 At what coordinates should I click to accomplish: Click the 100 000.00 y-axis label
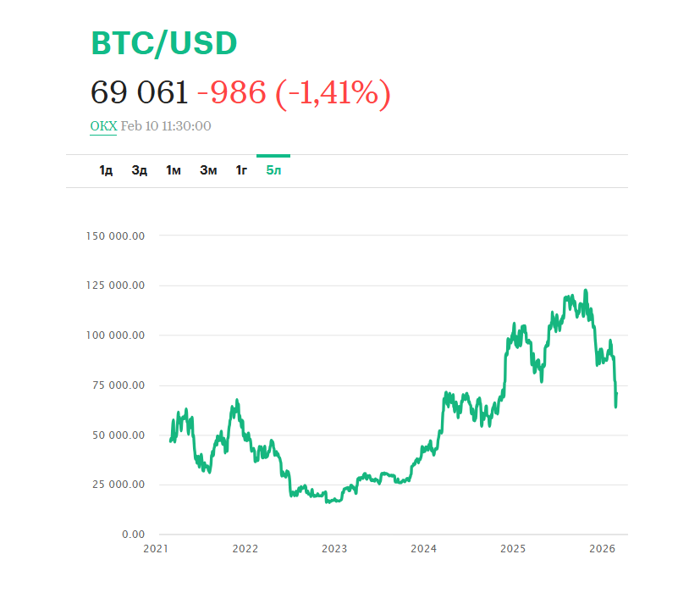(116, 335)
